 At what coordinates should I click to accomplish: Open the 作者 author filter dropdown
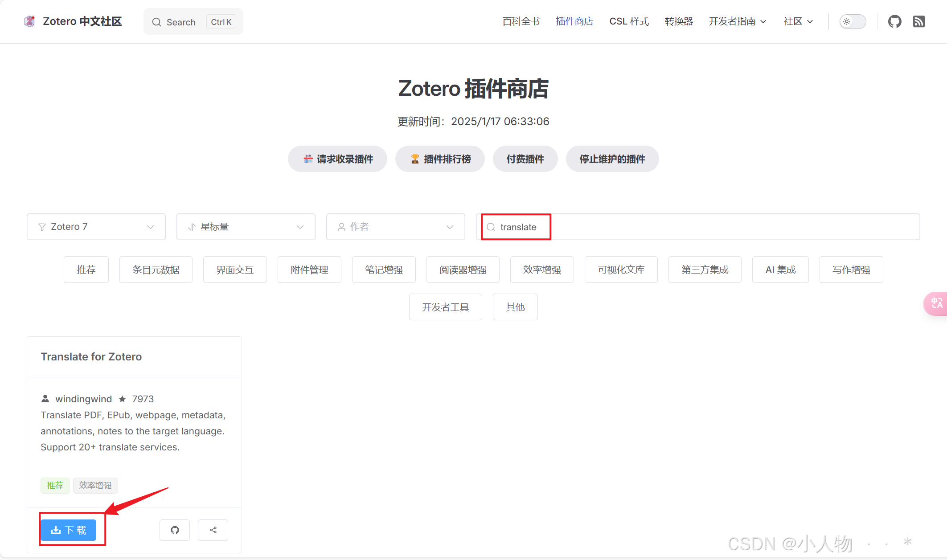pyautogui.click(x=396, y=227)
